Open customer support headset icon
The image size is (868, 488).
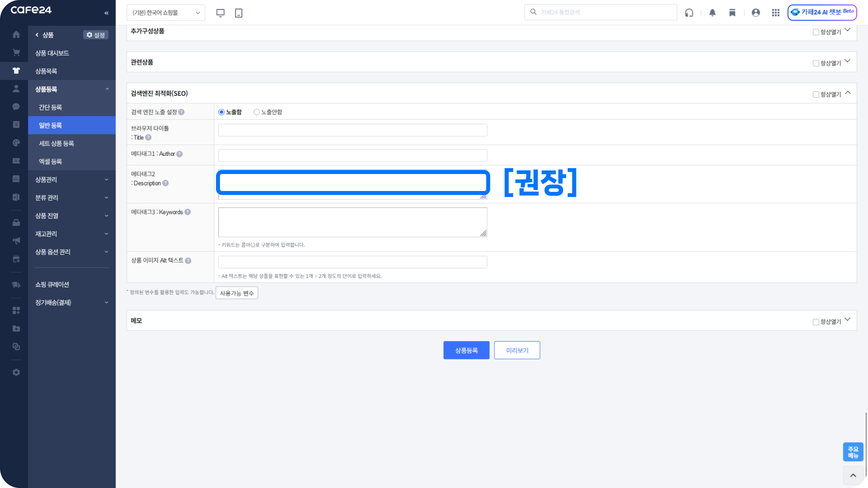click(x=689, y=13)
